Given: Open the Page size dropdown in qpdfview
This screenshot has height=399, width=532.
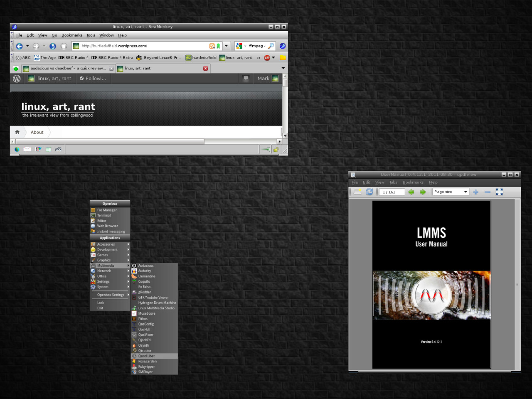Looking at the screenshot, I should [x=451, y=192].
